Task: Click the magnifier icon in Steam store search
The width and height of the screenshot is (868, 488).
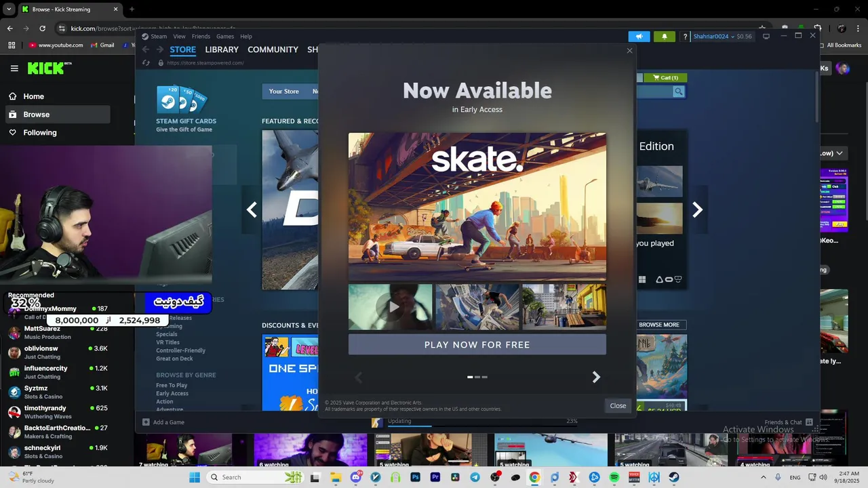Action: pos(679,91)
